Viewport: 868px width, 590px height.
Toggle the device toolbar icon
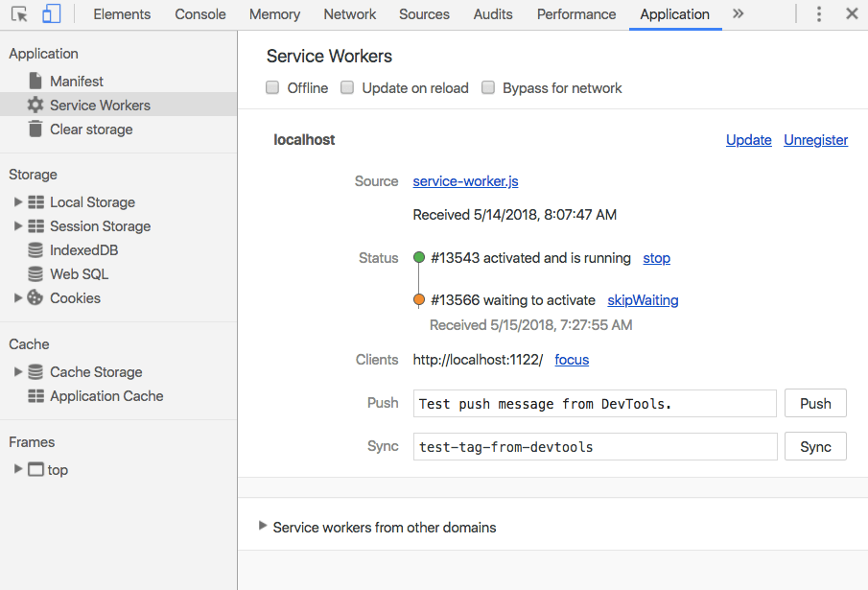click(52, 13)
